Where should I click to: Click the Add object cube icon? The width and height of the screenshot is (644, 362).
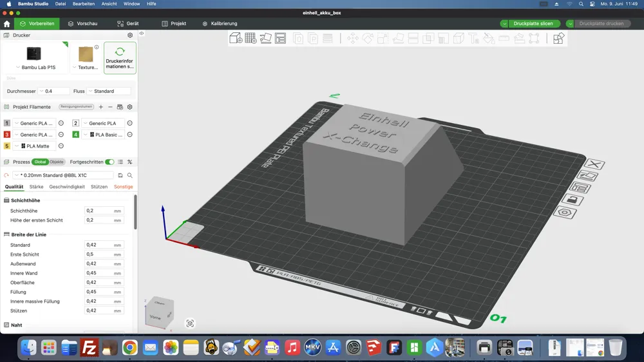(x=236, y=38)
